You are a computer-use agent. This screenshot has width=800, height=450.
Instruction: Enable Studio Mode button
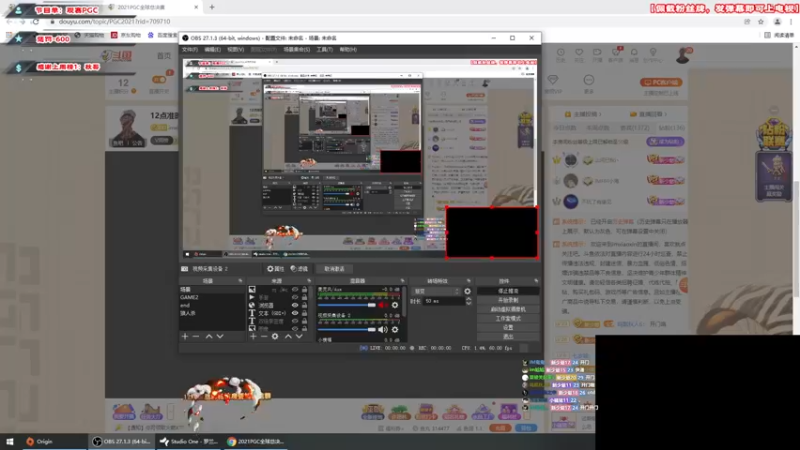[508, 318]
